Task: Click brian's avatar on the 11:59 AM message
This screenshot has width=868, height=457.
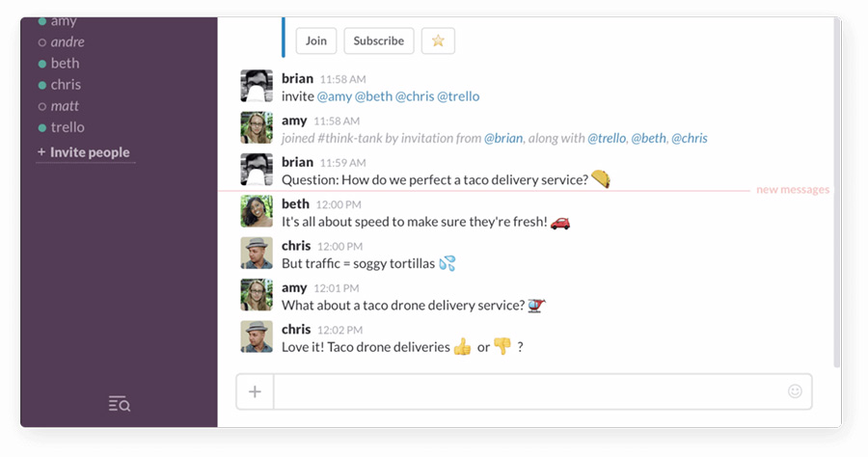Action: (x=257, y=170)
